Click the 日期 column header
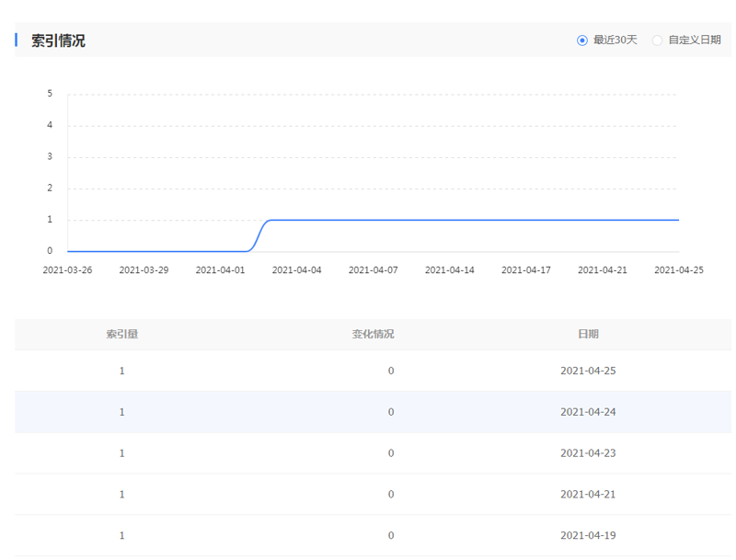736x560 pixels. [588, 334]
